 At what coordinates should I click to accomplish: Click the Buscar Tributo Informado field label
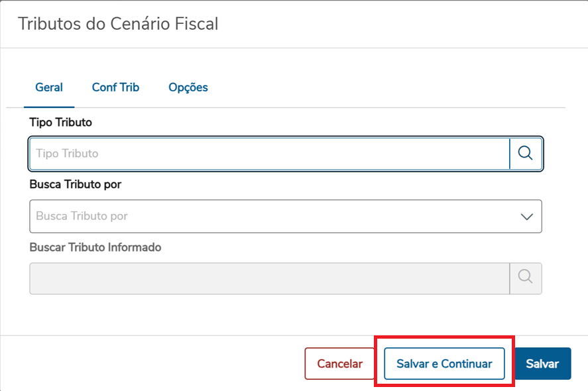coord(95,247)
